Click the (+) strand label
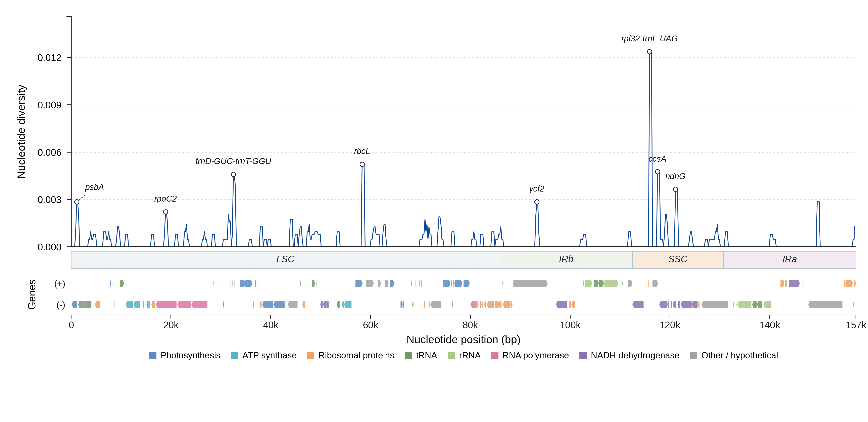The image size is (868, 422). pos(60,284)
